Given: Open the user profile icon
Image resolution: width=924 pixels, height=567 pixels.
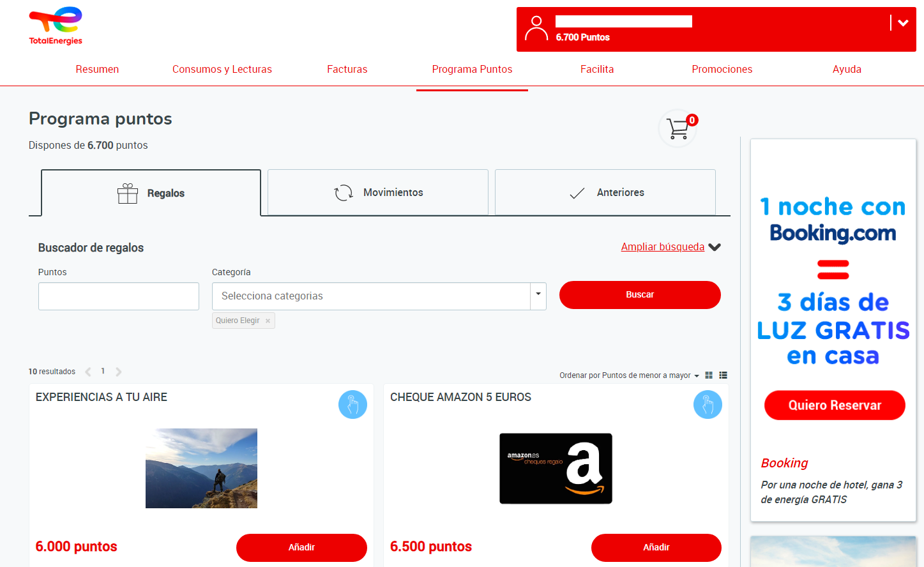Looking at the screenshot, I should pyautogui.click(x=536, y=29).
